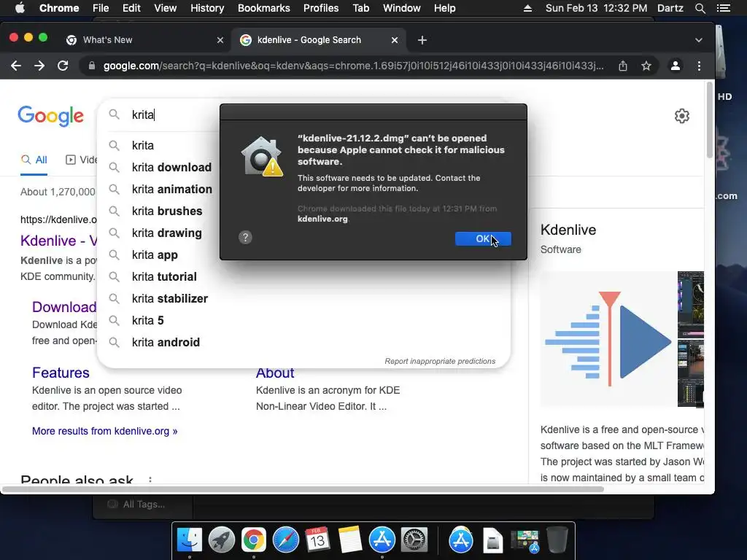This screenshot has height=560, width=747.
Task: Click the Kdenlive logo image thumbnail
Action: coord(608,339)
